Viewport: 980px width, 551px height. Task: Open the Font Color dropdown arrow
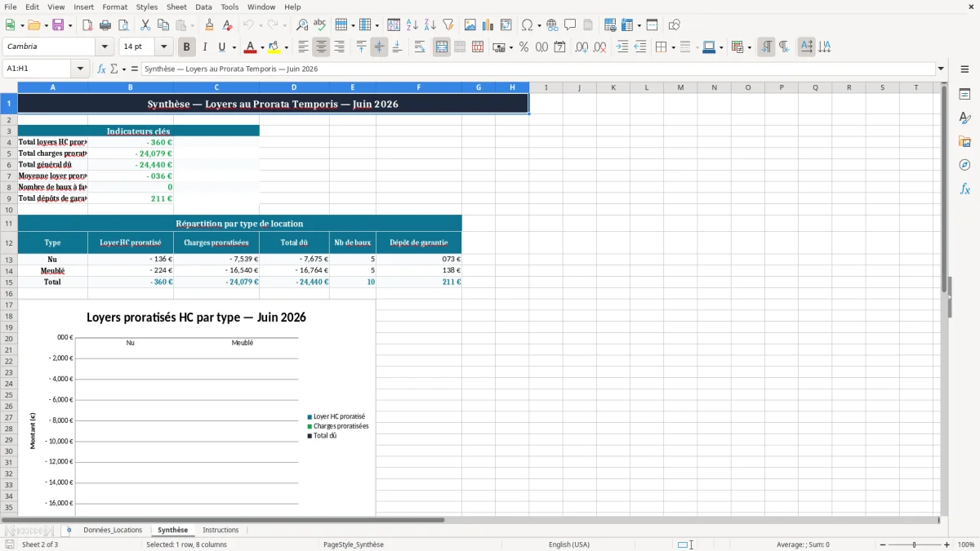pyautogui.click(x=261, y=47)
